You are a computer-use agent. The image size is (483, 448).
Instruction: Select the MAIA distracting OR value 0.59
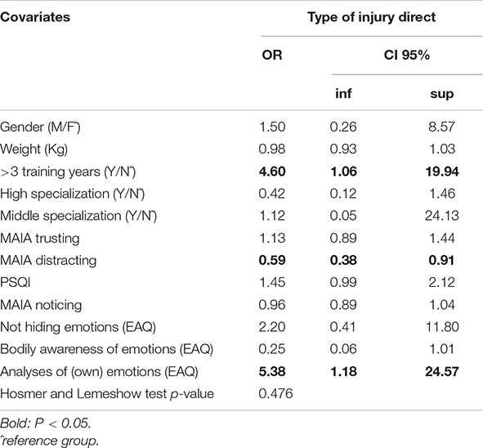pos(272,260)
